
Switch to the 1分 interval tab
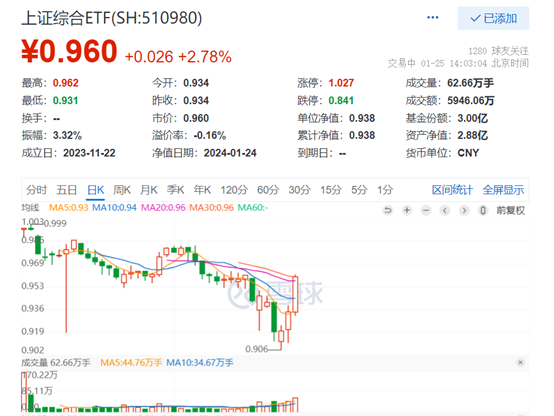point(385,190)
